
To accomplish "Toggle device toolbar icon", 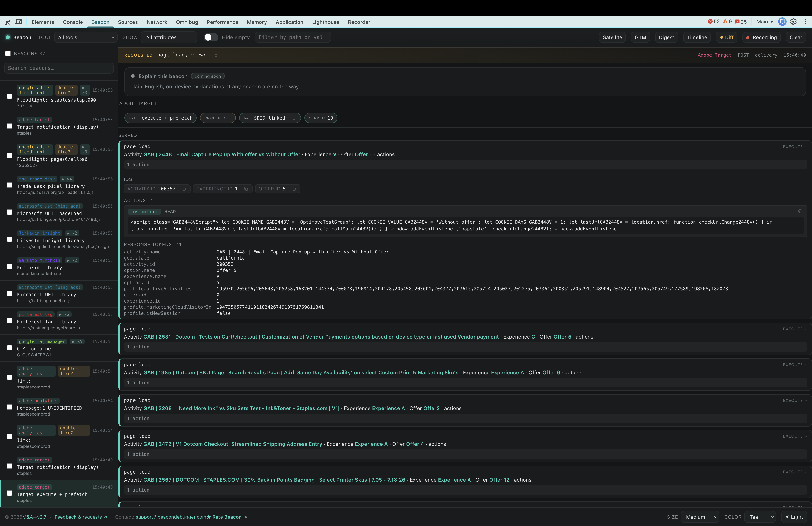I will click(x=19, y=22).
